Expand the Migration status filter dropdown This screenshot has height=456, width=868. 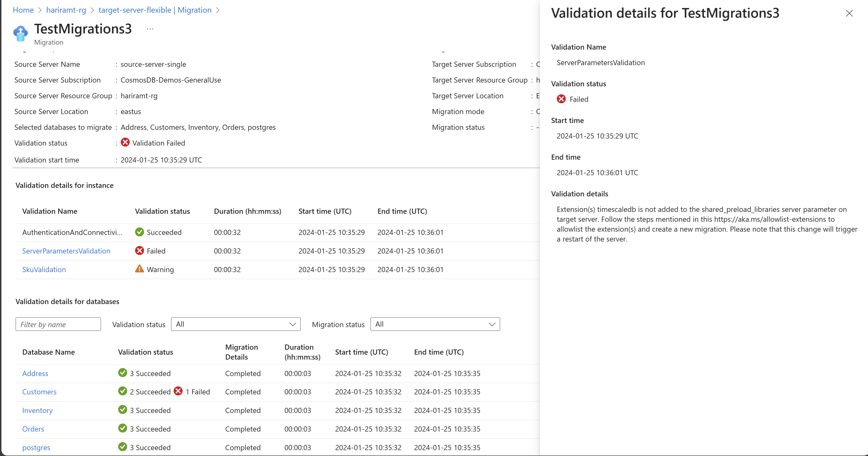pos(435,324)
